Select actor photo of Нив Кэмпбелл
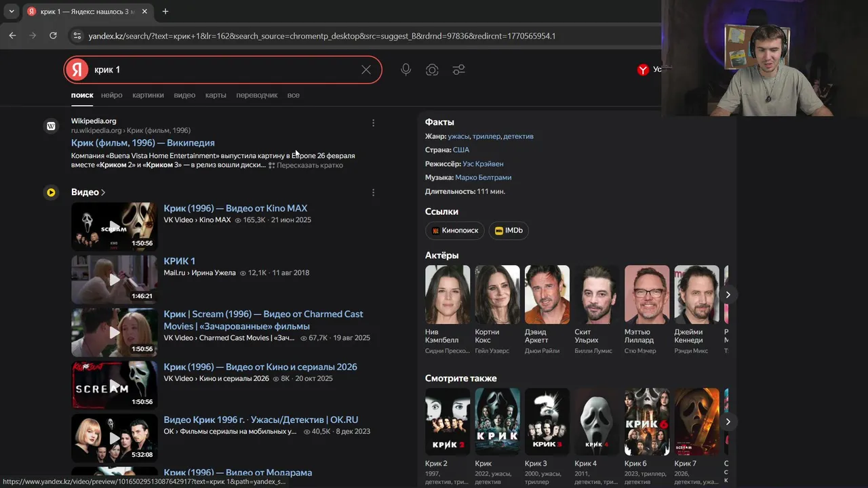The width and height of the screenshot is (868, 488). pos(448,294)
